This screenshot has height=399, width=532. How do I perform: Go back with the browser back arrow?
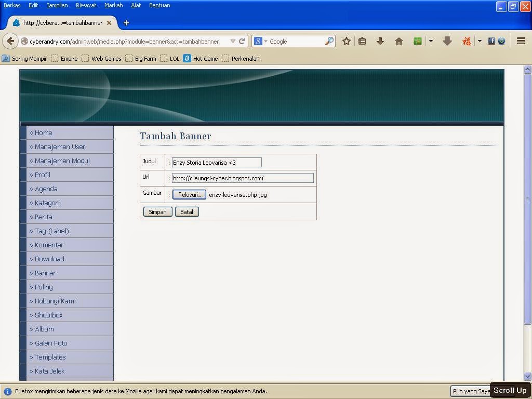10,42
